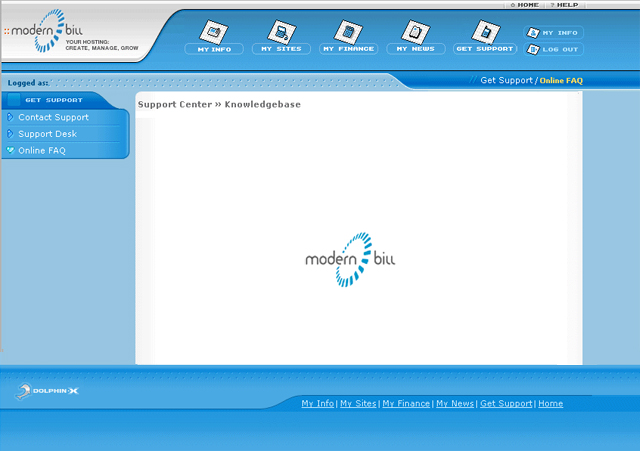Open Get Support footer link

(x=506, y=404)
